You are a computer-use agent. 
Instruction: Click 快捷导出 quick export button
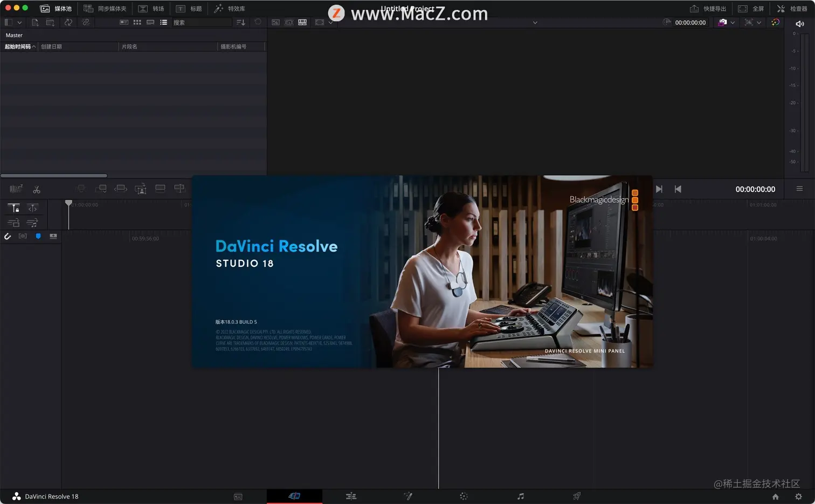click(708, 9)
